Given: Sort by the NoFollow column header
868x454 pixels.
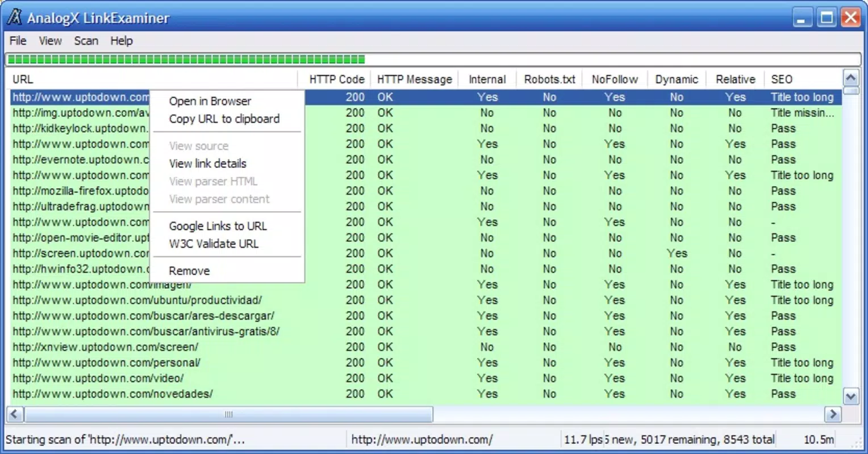Looking at the screenshot, I should (615, 79).
